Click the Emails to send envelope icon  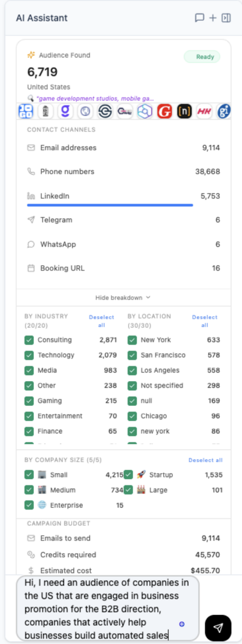pyautogui.click(x=31, y=538)
